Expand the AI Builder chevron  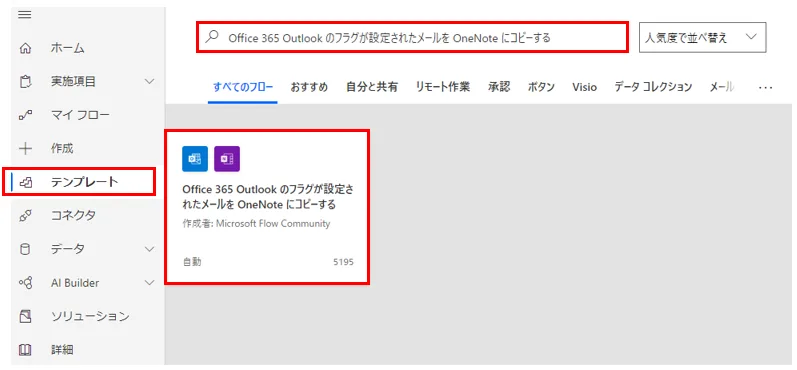(149, 283)
